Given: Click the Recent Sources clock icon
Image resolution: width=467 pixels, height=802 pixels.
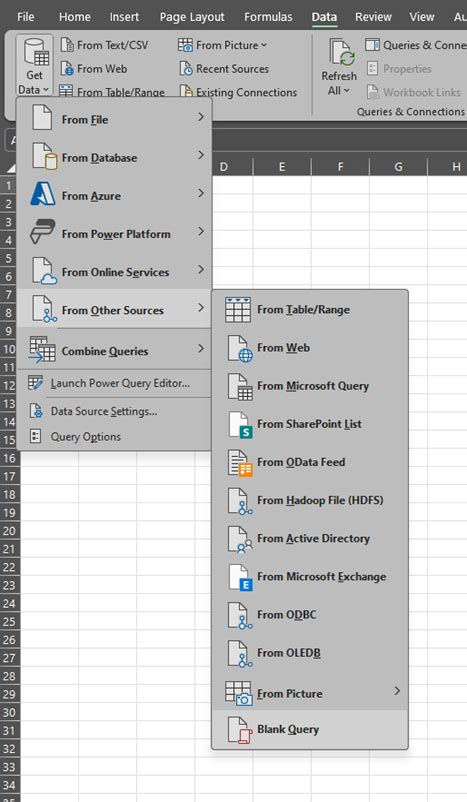Looking at the screenshot, I should point(186,69).
